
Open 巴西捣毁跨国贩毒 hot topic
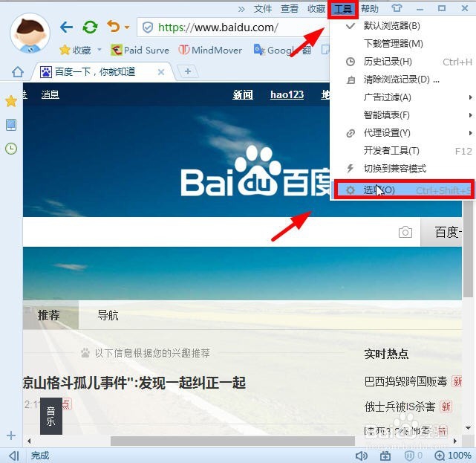[405, 381]
